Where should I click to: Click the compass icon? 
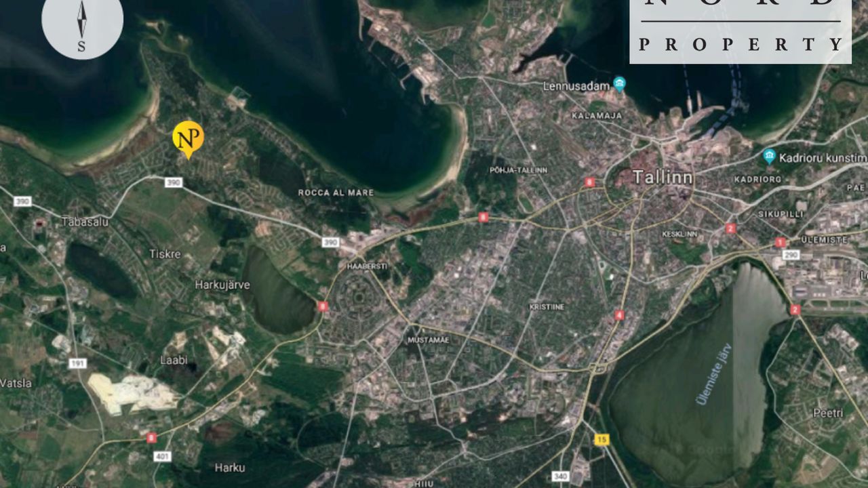[82, 20]
